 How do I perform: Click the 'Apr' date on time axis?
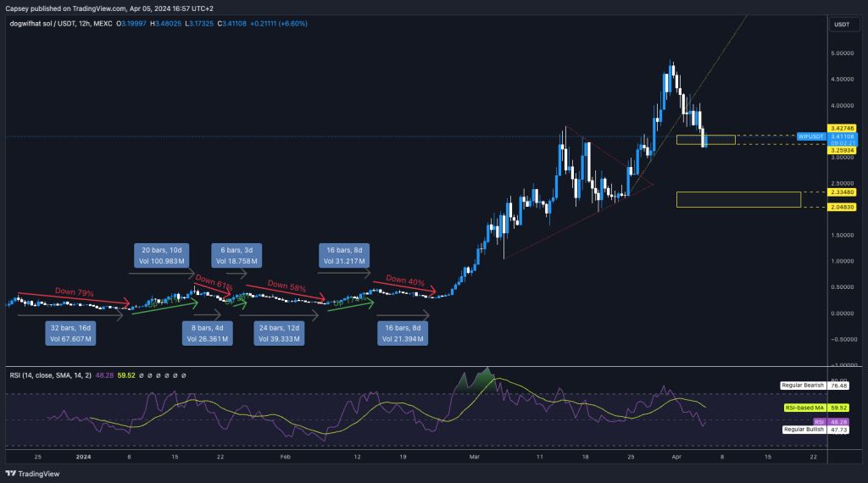tap(676, 456)
